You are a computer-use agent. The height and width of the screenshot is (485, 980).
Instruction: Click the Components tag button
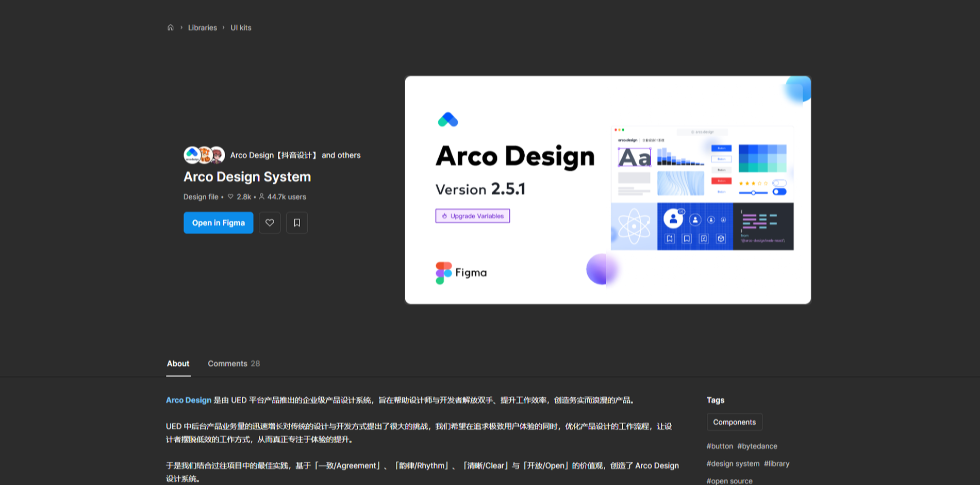click(734, 422)
